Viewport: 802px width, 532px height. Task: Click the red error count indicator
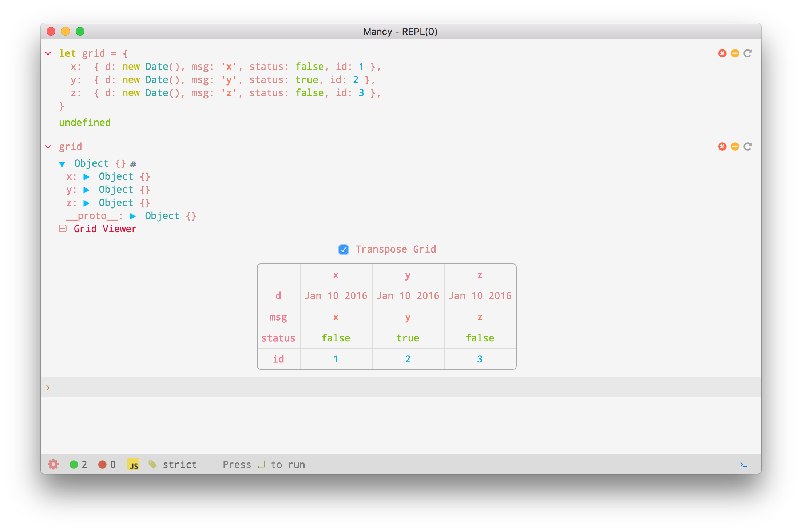(x=103, y=465)
